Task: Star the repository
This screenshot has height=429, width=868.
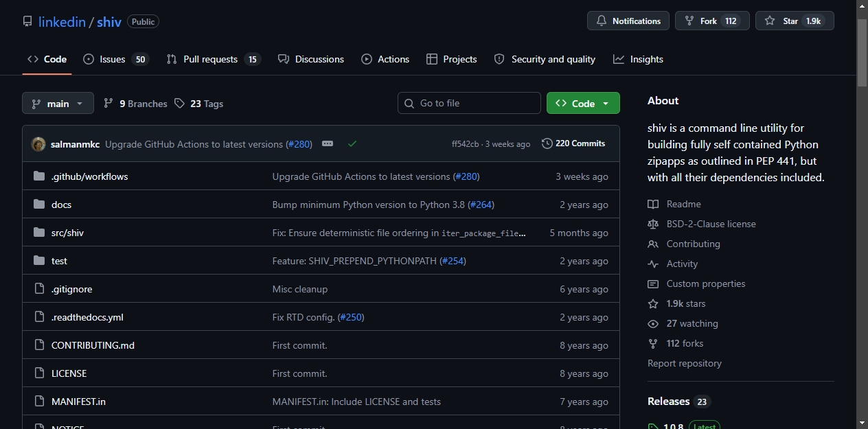Action: click(x=795, y=21)
